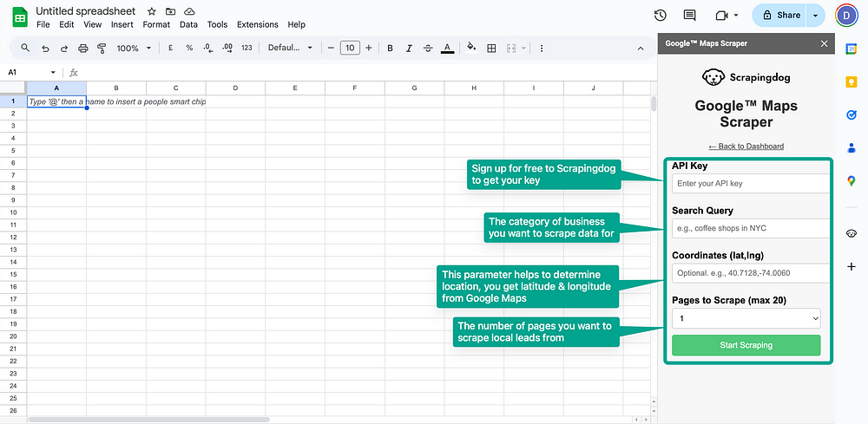Image resolution: width=868 pixels, height=424 pixels.
Task: Decrease decimal places
Action: 208,48
